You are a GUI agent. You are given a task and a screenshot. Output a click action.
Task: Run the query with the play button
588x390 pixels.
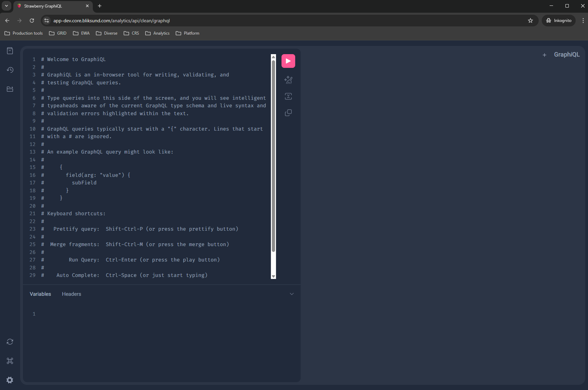click(x=288, y=61)
